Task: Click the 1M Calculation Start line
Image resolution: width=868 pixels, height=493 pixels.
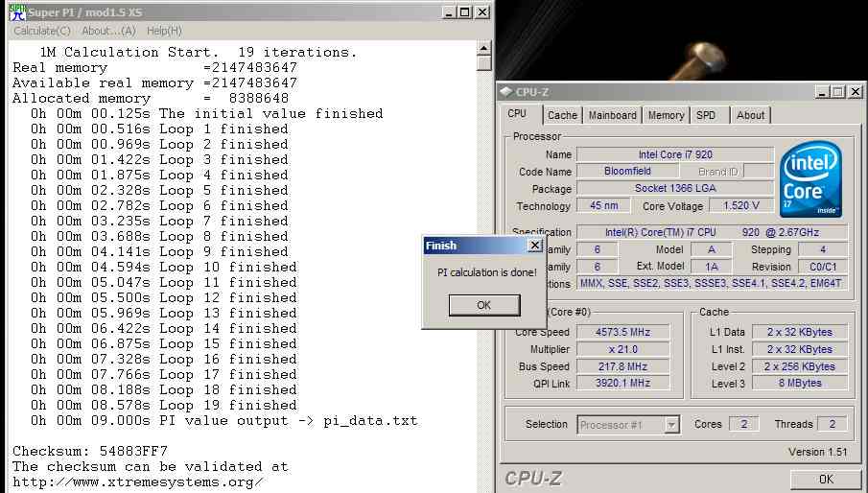Action: coord(199,52)
